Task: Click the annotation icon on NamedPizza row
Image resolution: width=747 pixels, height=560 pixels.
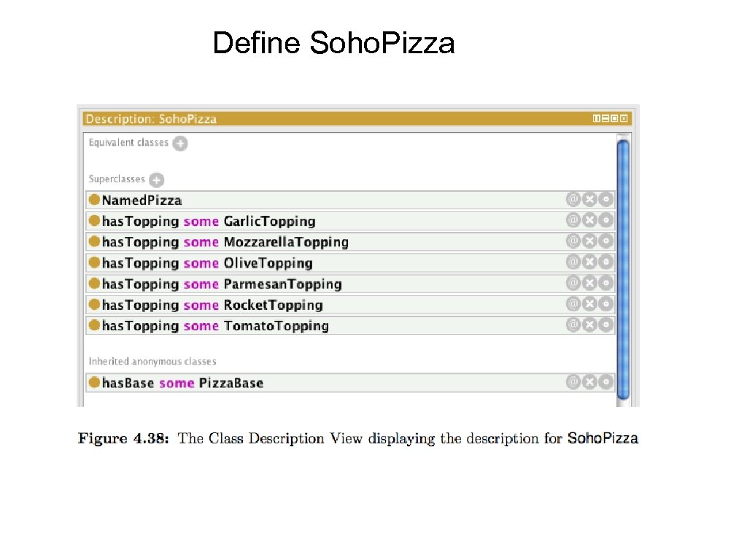Action: click(573, 199)
